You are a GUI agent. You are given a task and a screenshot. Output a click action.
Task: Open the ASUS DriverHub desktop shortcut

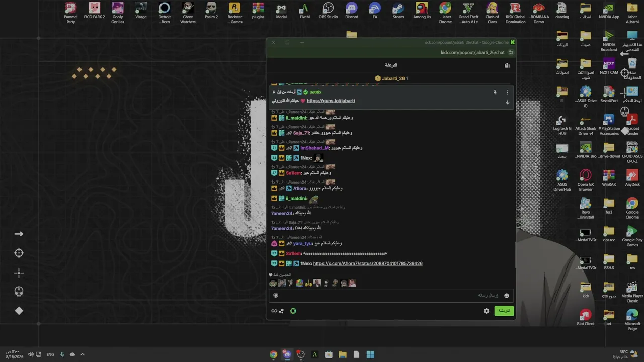pos(562,181)
